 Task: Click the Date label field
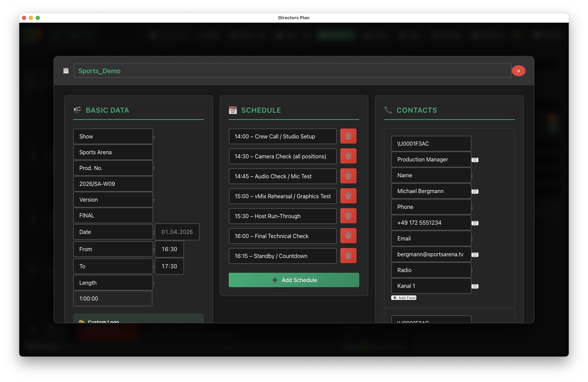click(x=113, y=232)
